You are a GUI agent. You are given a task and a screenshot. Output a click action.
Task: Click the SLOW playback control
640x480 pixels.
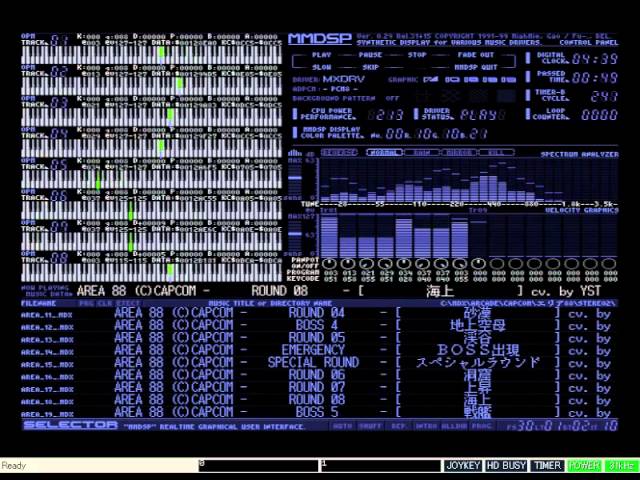pyautogui.click(x=321, y=67)
